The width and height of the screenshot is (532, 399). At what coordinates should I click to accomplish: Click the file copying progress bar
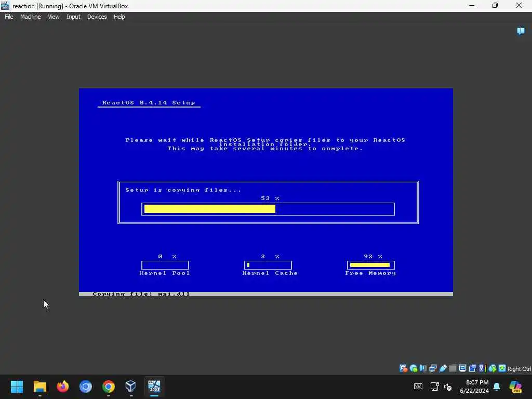click(x=268, y=209)
